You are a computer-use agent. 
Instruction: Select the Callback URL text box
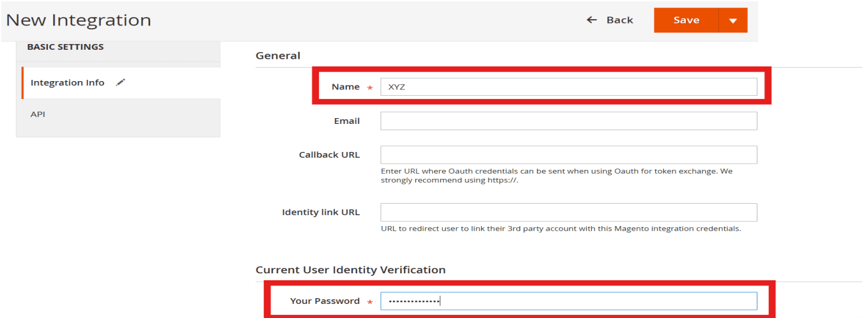tap(569, 155)
